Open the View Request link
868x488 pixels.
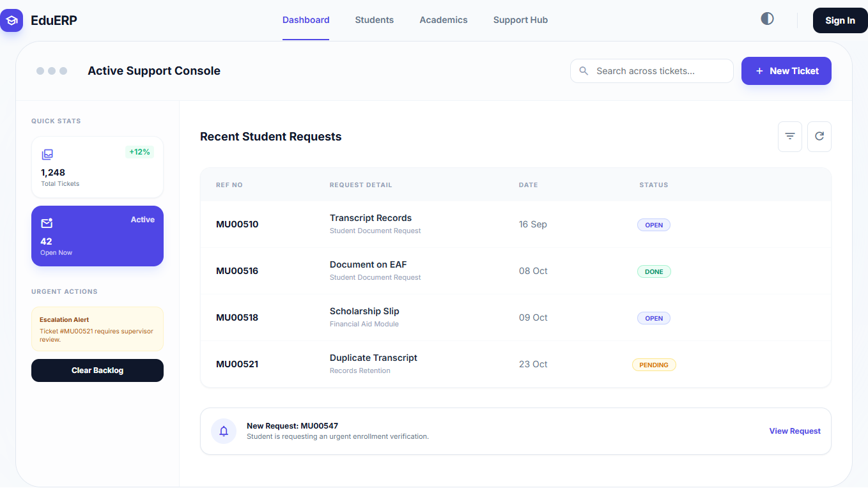tap(794, 431)
